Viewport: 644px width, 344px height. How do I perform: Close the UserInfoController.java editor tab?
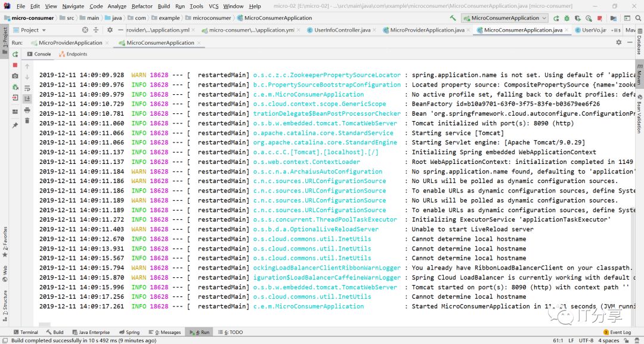pyautogui.click(x=375, y=30)
